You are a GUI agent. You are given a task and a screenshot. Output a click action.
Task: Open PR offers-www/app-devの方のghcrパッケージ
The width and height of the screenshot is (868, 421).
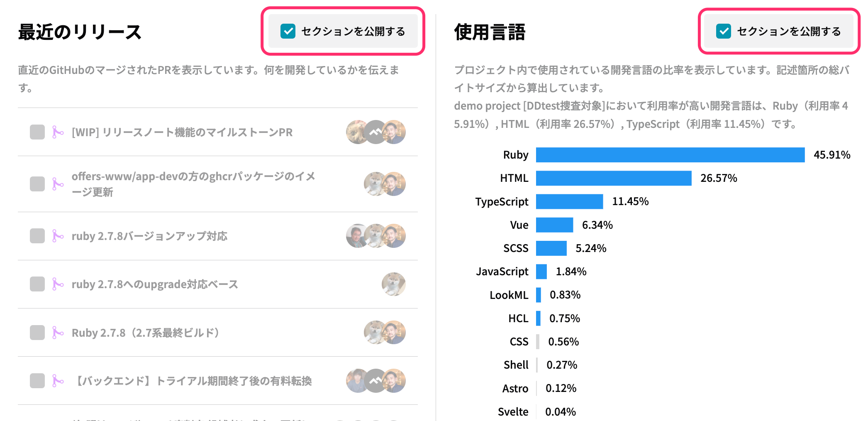[193, 184]
